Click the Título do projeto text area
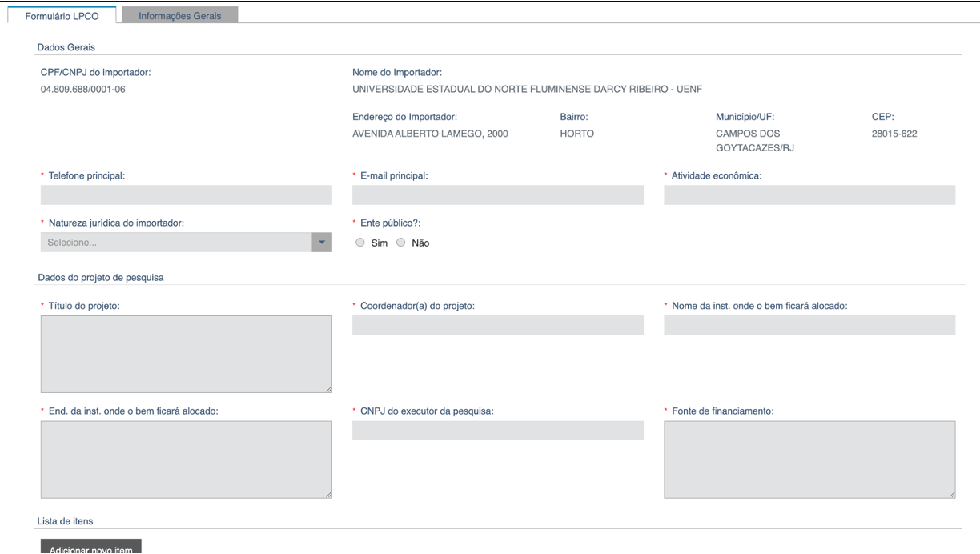 click(186, 354)
